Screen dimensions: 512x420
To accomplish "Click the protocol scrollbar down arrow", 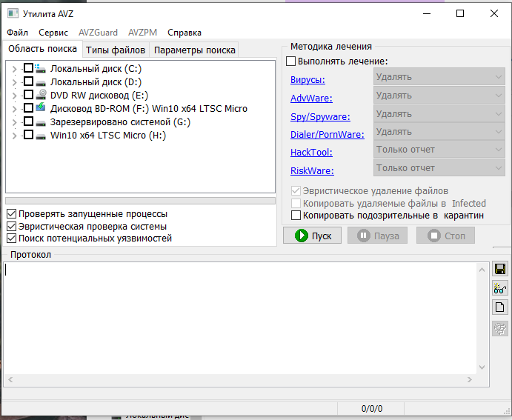I will (482, 367).
